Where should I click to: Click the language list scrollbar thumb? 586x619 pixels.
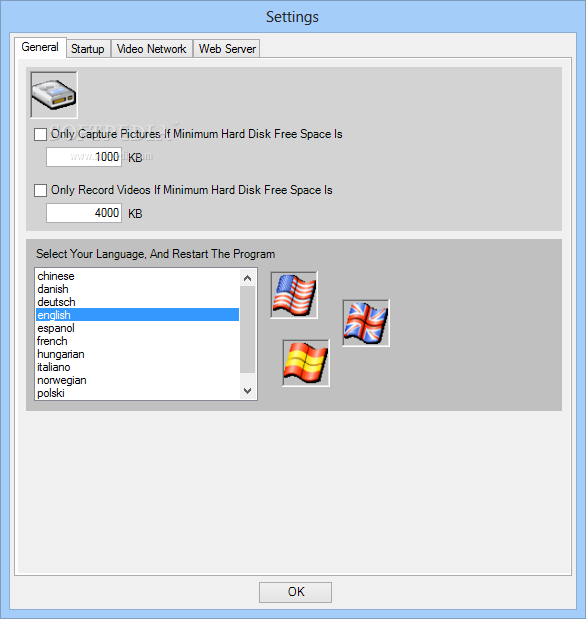248,330
